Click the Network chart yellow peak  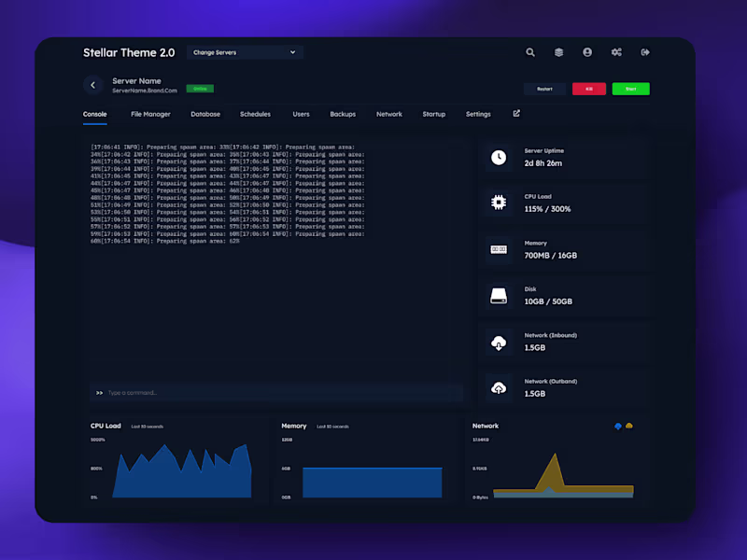tap(555, 469)
